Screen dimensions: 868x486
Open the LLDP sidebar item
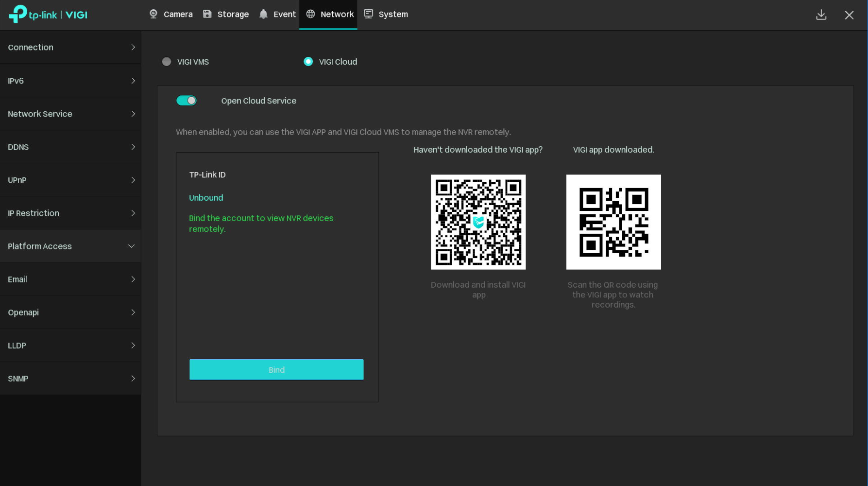tap(70, 346)
